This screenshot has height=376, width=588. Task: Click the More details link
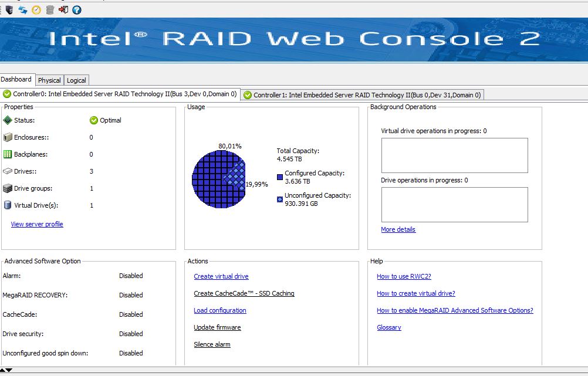click(398, 229)
